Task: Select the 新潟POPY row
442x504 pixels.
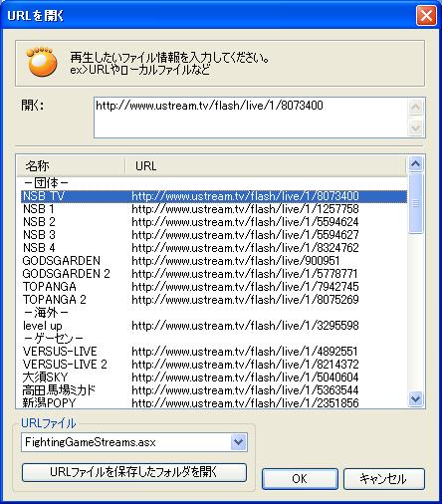Action: pyautogui.click(x=214, y=402)
